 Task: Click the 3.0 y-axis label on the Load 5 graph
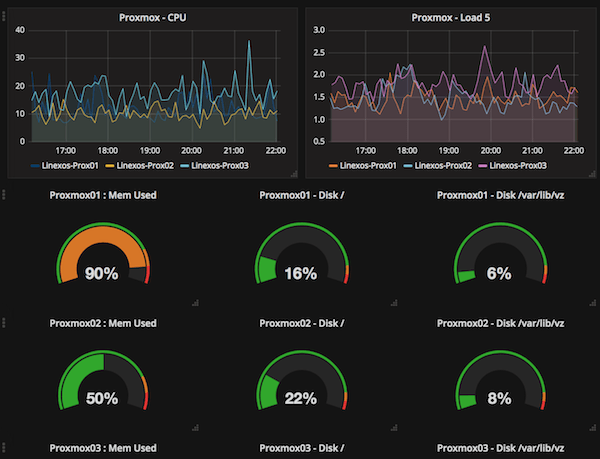[319, 30]
